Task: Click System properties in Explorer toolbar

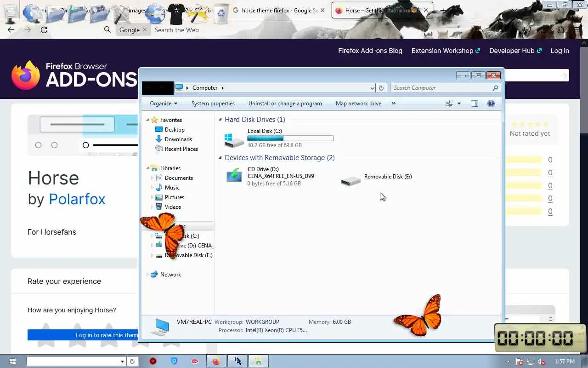Action: click(213, 103)
